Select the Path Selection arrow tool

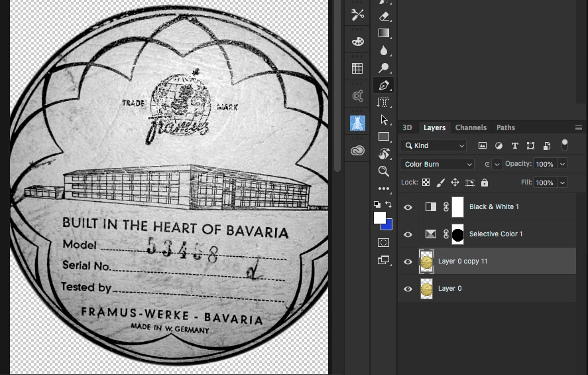pyautogui.click(x=384, y=119)
